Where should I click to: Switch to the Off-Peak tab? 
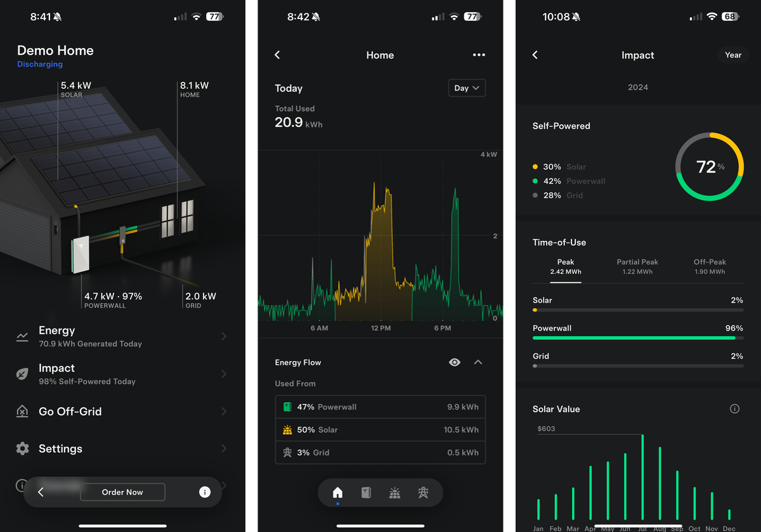pos(710,267)
